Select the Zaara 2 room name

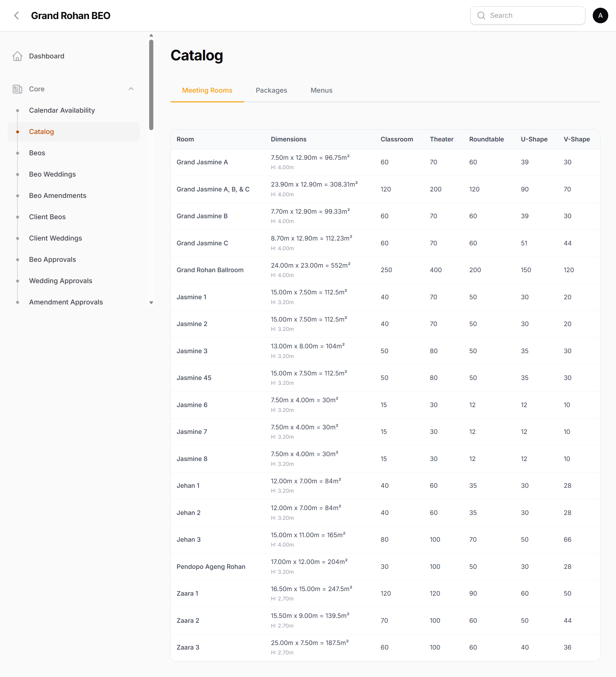coord(188,621)
